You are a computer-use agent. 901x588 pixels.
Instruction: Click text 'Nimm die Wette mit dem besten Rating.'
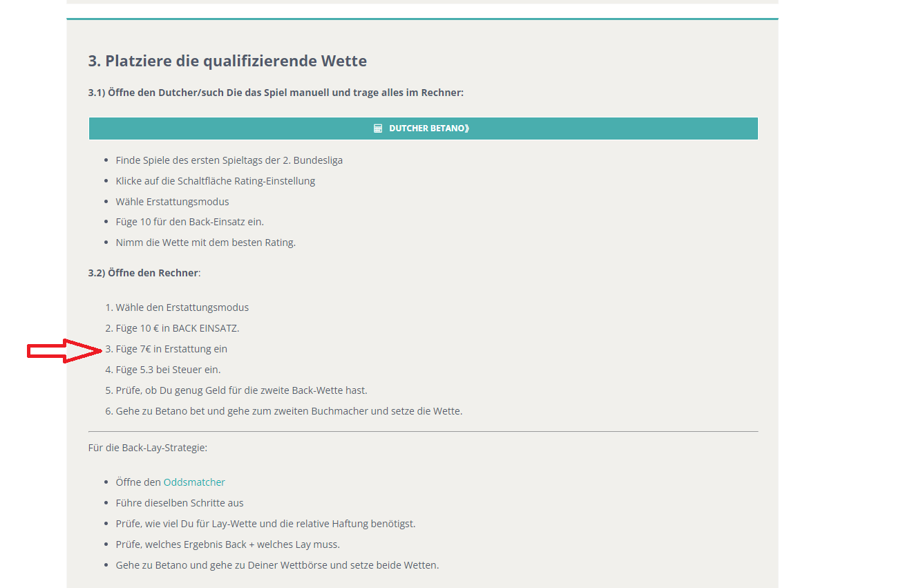tap(206, 243)
